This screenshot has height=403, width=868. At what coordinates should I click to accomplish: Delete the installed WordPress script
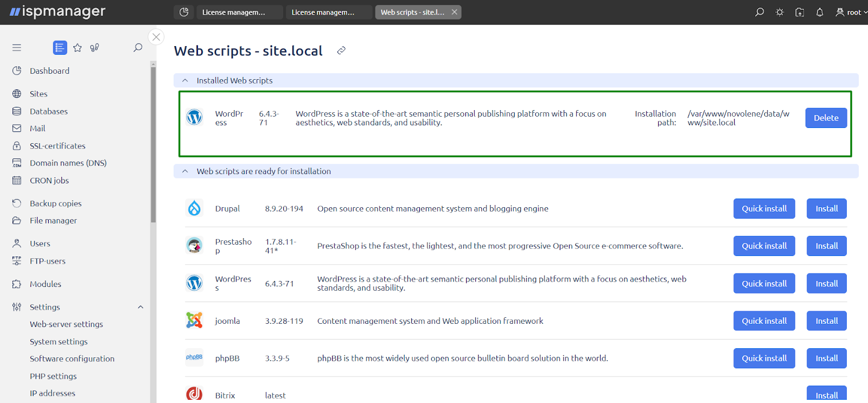click(x=826, y=118)
